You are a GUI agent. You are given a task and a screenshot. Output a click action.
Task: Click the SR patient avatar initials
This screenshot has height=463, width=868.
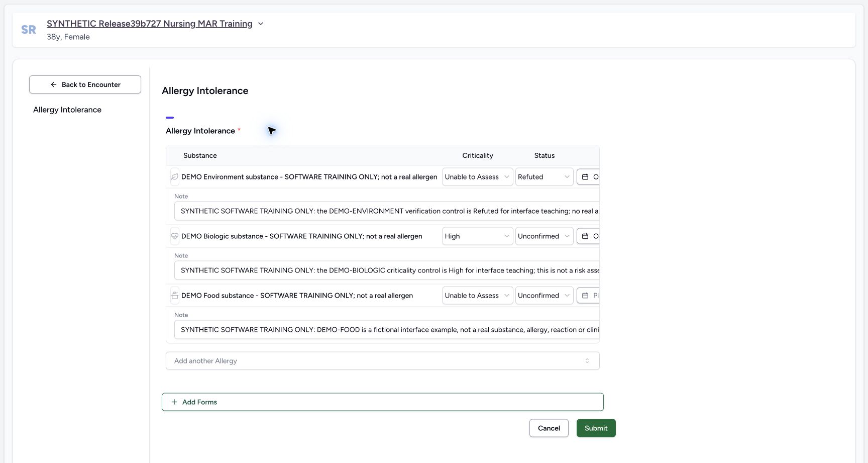tap(29, 30)
